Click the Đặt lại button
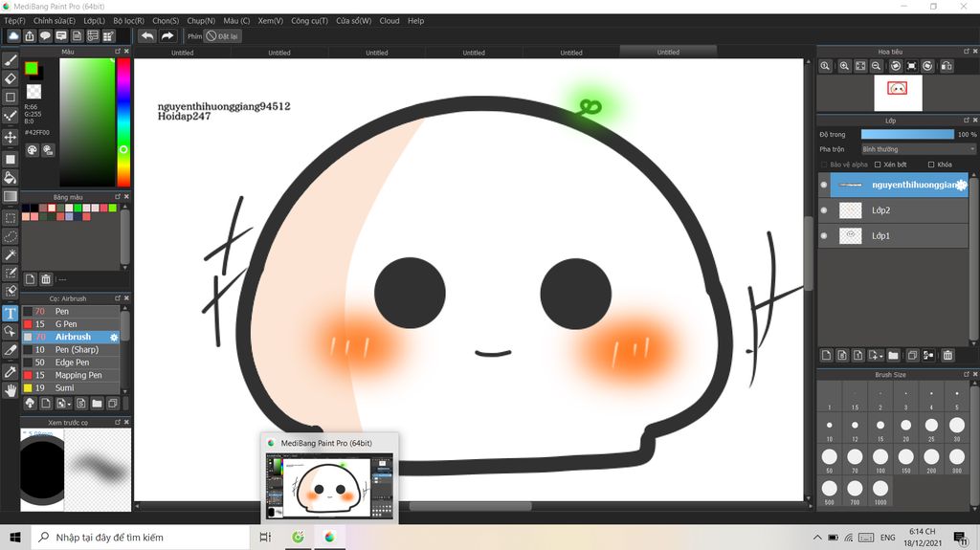This screenshot has width=980, height=550. coord(222,36)
